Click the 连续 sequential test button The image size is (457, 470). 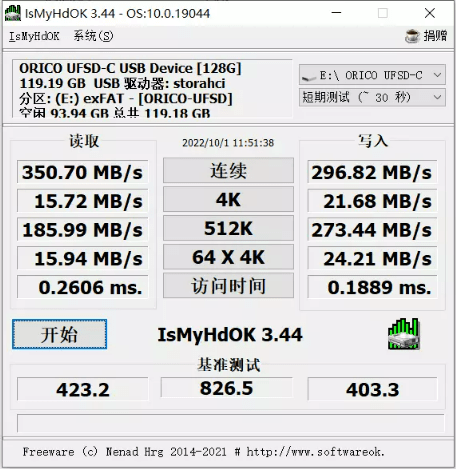pyautogui.click(x=228, y=170)
